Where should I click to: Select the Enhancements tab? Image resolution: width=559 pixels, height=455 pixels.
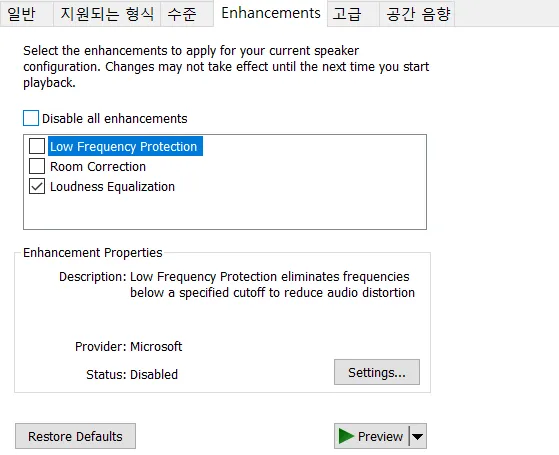click(271, 13)
